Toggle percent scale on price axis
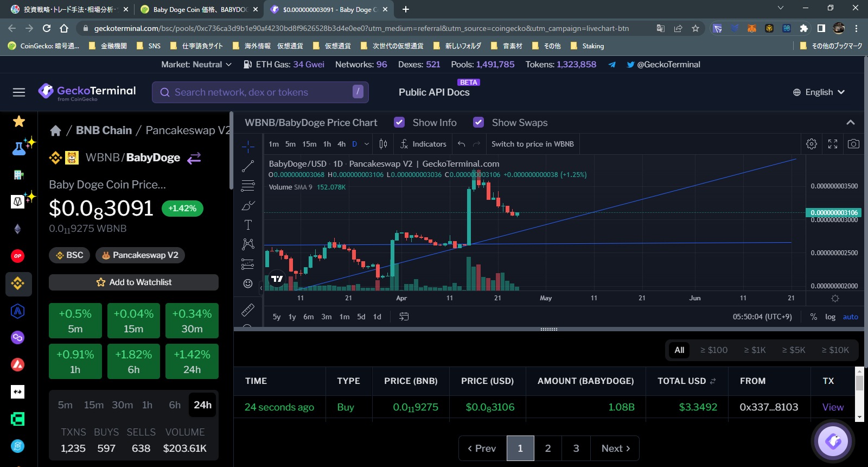868x467 pixels. 814,317
